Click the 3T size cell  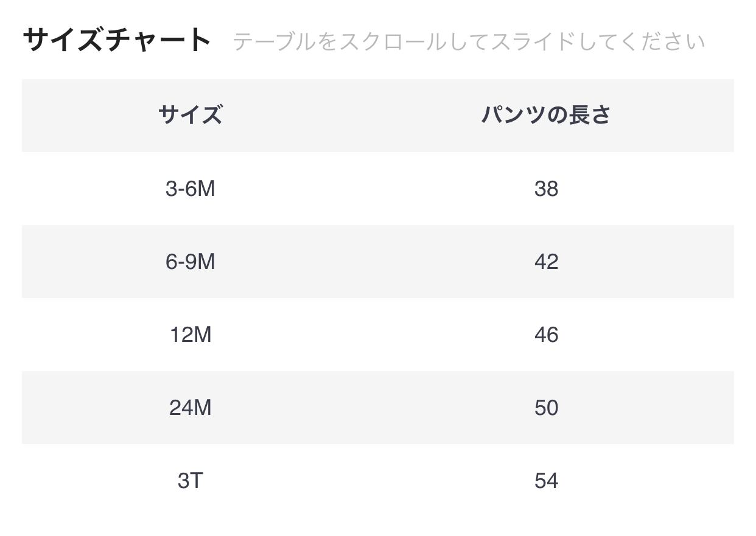point(190,481)
